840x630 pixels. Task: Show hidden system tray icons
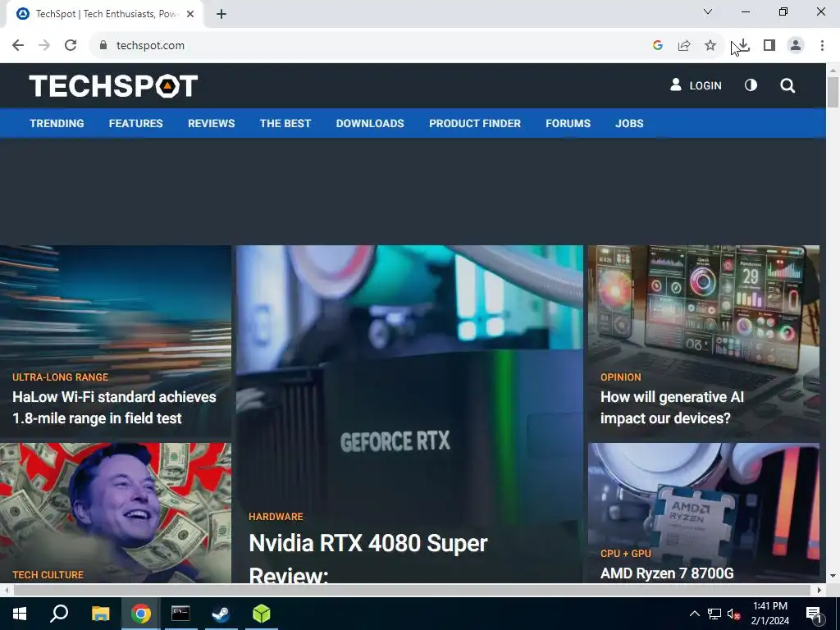694,614
